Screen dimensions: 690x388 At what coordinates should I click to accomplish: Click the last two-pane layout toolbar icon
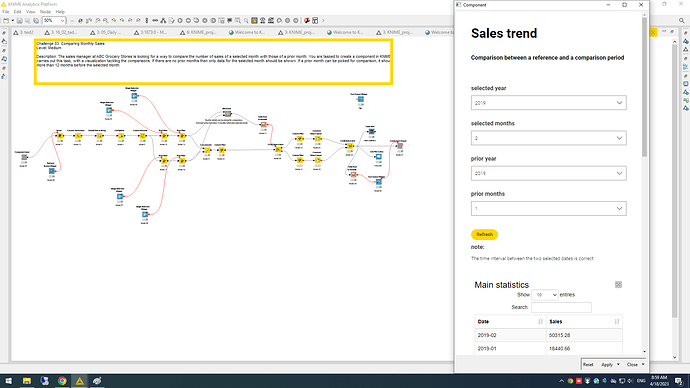point(315,21)
